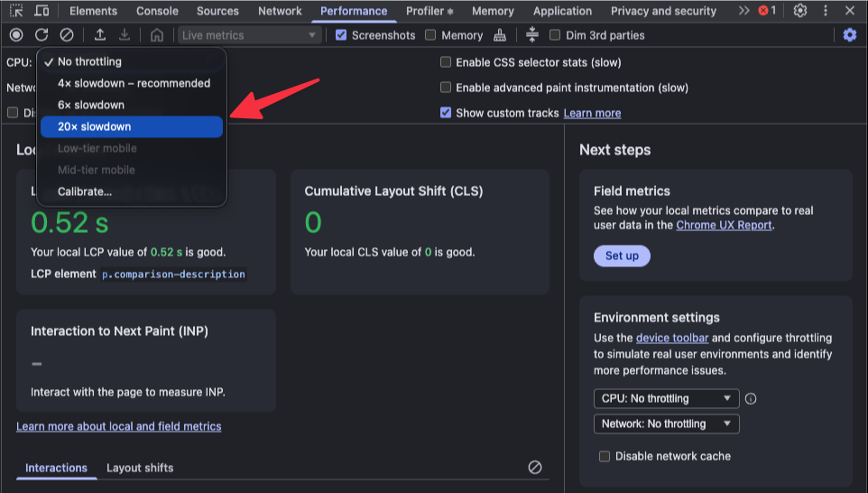
Task: Open DevTools settings gear
Action: [799, 11]
